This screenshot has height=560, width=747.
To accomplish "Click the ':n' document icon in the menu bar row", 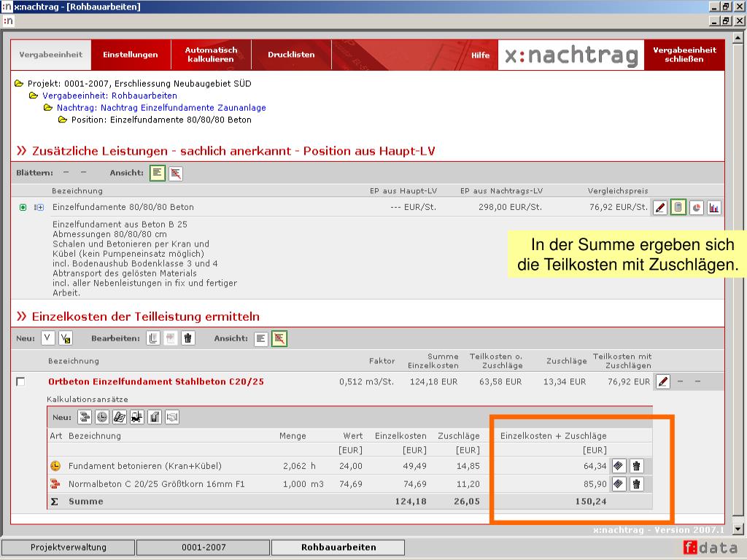I will click(8, 21).
